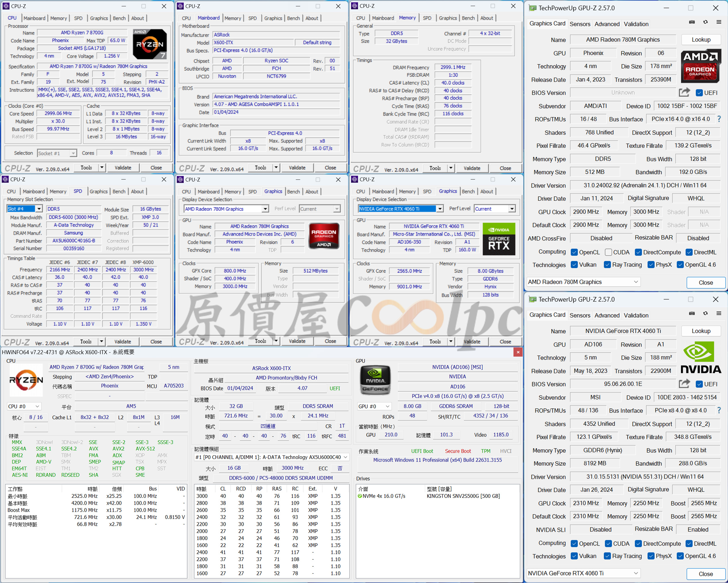Click Ryzen 7 logo in CPU-Z CPU tab

click(150, 44)
